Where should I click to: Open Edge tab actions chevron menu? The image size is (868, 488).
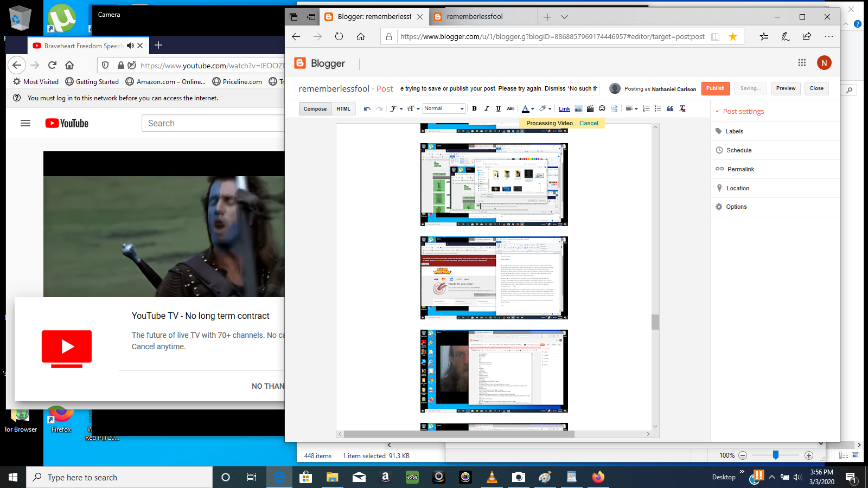click(564, 17)
